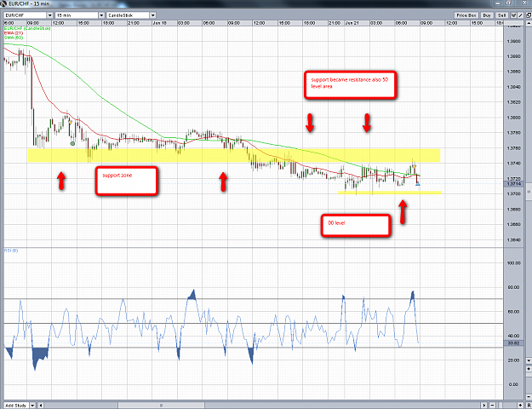Click the current price tag 1.3714
The width and height of the screenshot is (532, 409).
[x=513, y=184]
